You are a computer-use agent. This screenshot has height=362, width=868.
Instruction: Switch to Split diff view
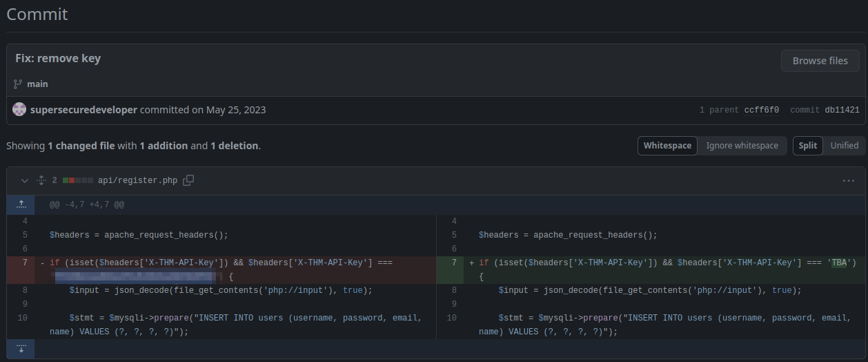pyautogui.click(x=808, y=146)
